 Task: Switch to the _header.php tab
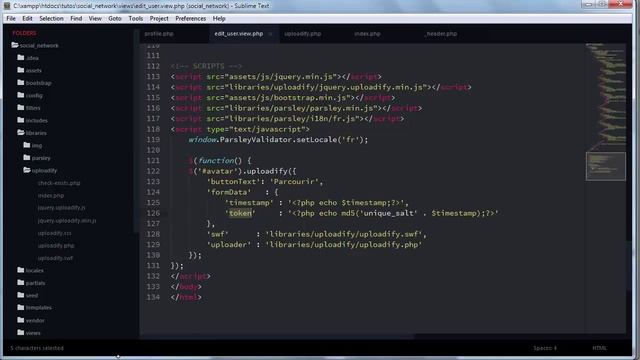(x=440, y=34)
